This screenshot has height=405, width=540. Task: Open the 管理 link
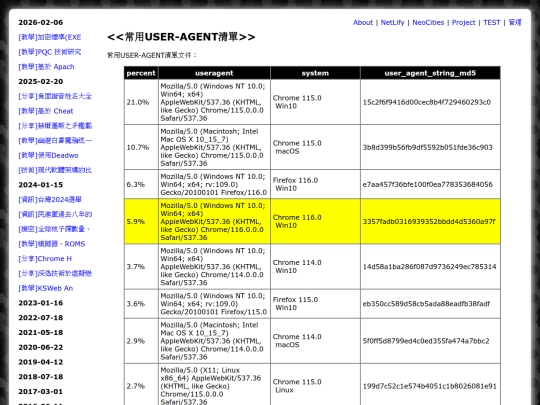(515, 22)
